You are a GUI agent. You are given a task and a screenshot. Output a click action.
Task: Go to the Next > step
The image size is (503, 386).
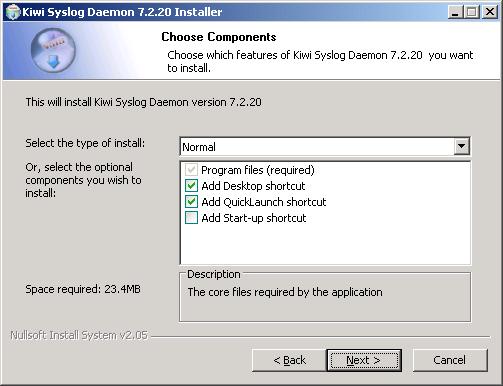tap(364, 360)
